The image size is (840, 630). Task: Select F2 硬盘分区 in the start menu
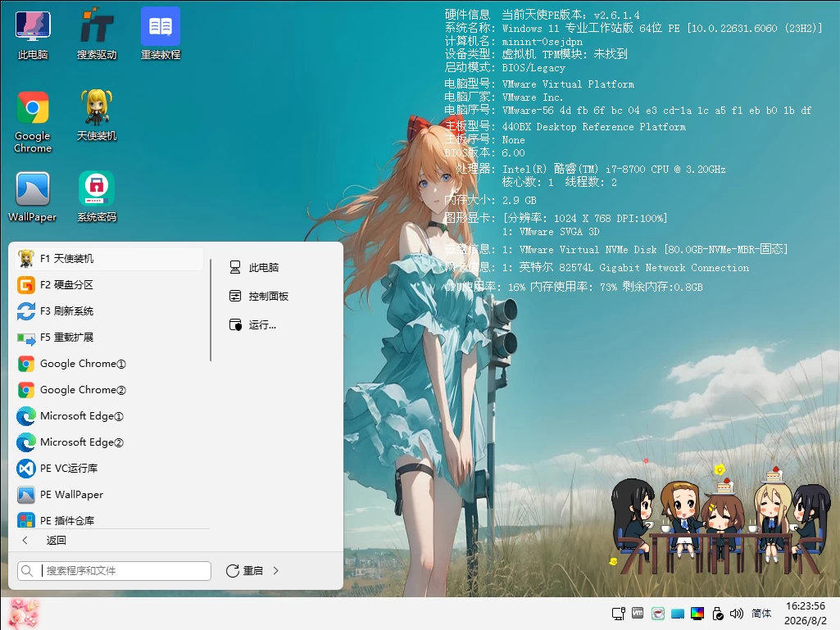[x=109, y=285]
